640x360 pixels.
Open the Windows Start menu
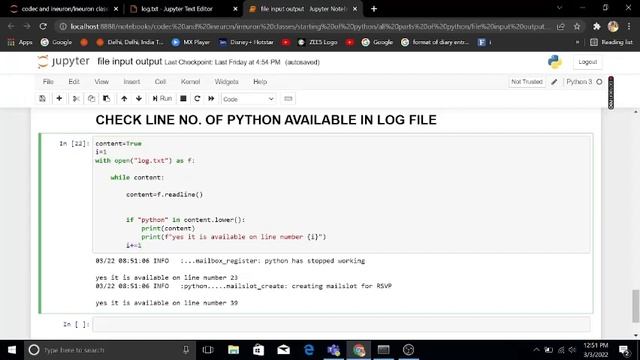click(12, 350)
